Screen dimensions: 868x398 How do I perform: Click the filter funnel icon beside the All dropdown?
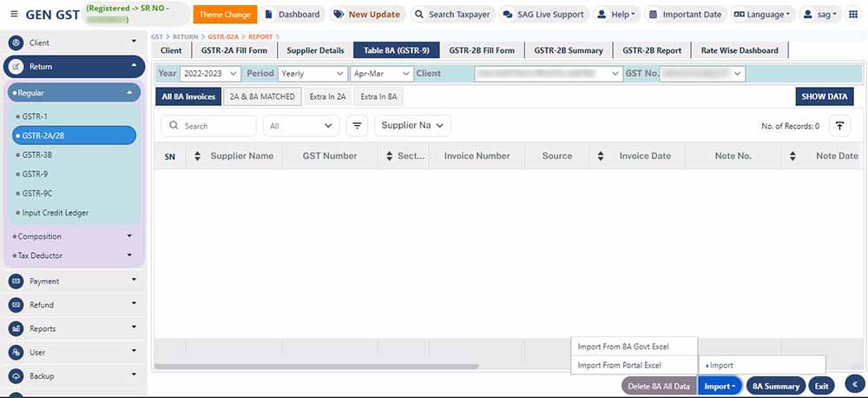(357, 126)
